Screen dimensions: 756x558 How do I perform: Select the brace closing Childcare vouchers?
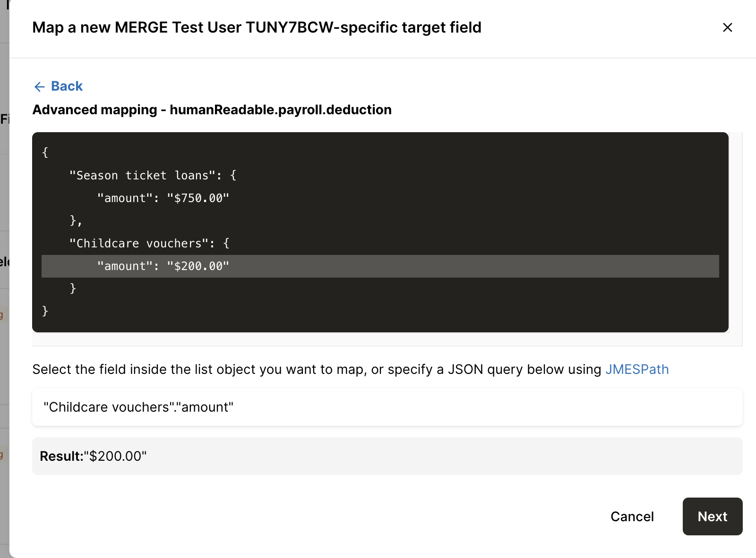(73, 288)
